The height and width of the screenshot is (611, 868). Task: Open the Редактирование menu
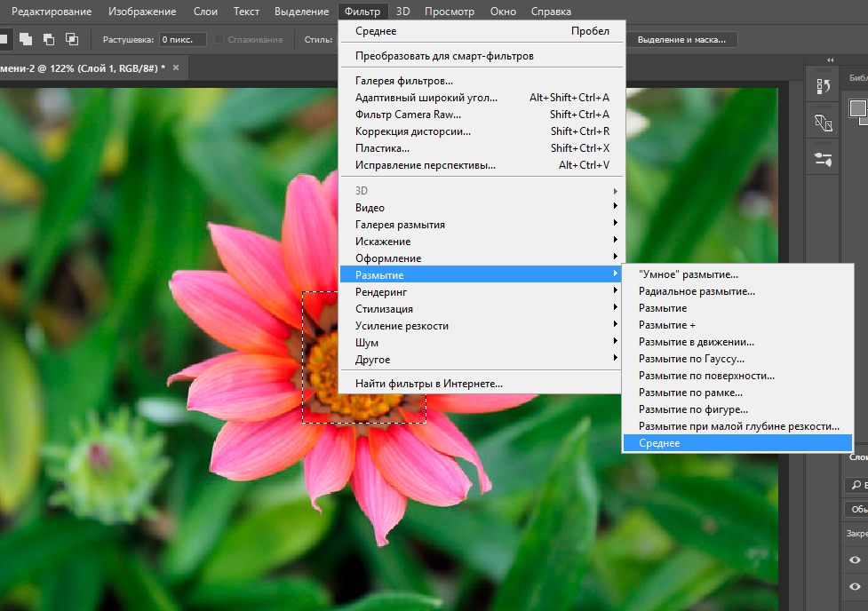[52, 11]
